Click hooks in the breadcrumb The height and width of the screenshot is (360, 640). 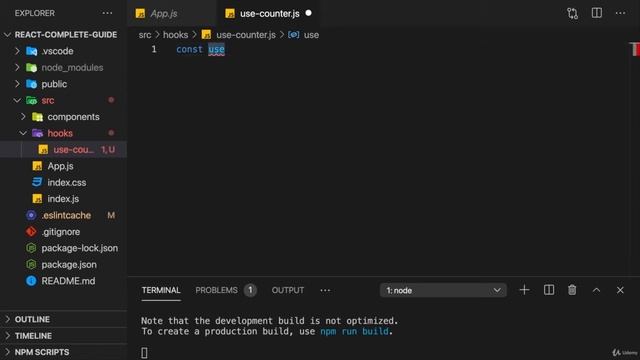(x=176, y=35)
